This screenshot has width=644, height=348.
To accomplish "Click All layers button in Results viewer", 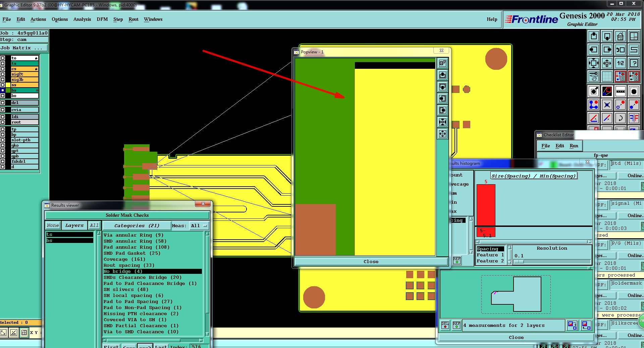I will coord(94,226).
